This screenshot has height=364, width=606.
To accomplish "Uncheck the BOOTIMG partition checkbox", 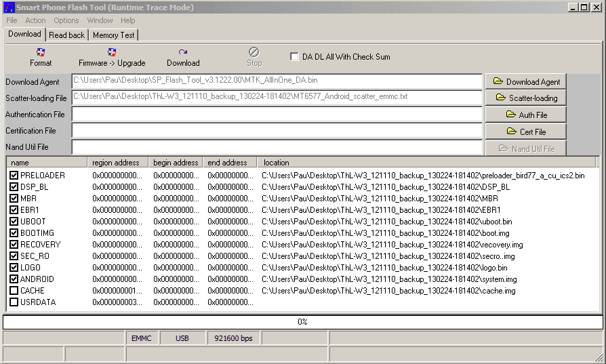I will coord(14,233).
